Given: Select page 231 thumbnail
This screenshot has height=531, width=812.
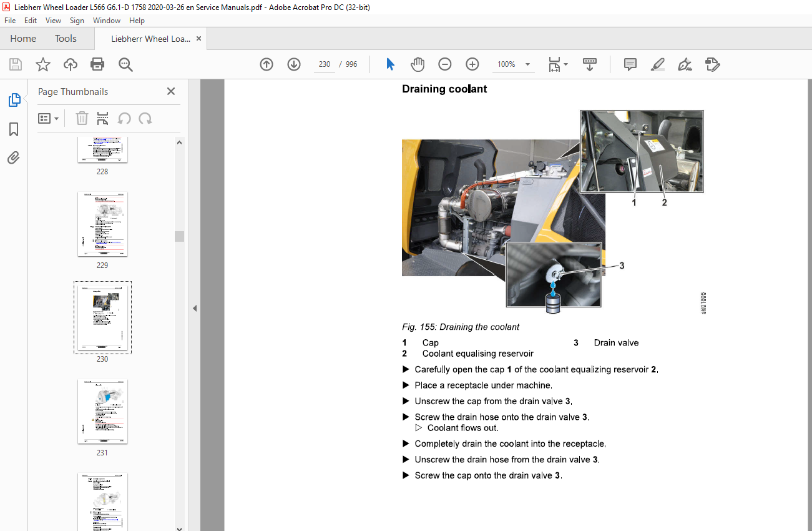Looking at the screenshot, I should 102,411.
